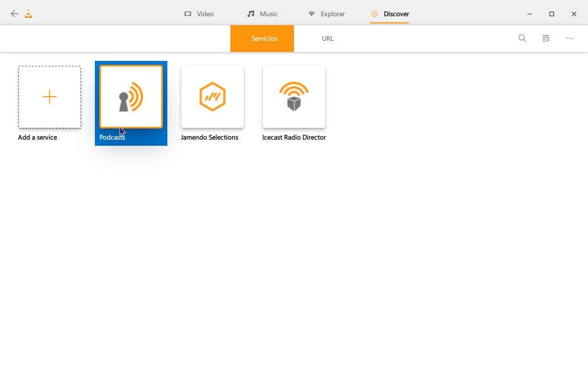This screenshot has height=391, width=588.
Task: Open the Icecast Radio Directory icon
Action: pos(294,97)
